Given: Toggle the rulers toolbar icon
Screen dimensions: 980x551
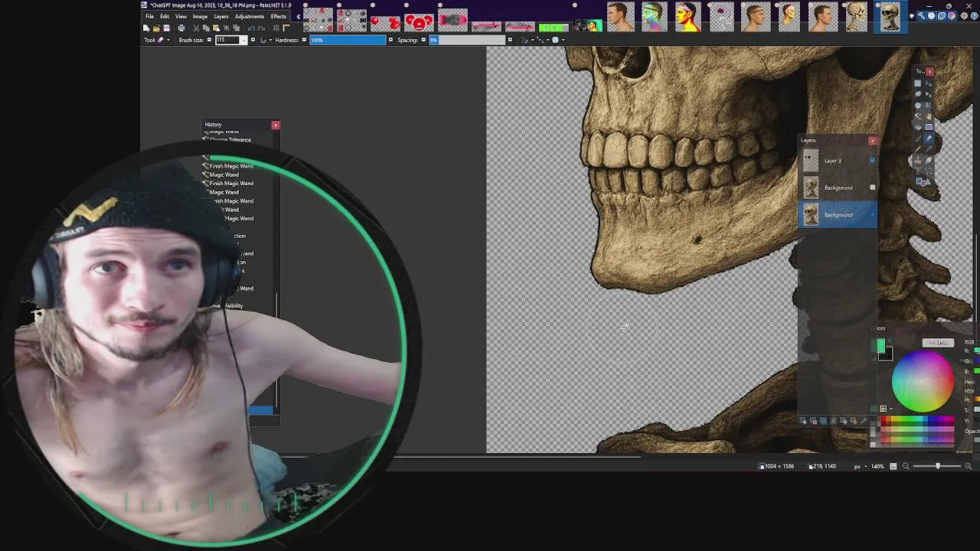Looking at the screenshot, I should [x=286, y=28].
